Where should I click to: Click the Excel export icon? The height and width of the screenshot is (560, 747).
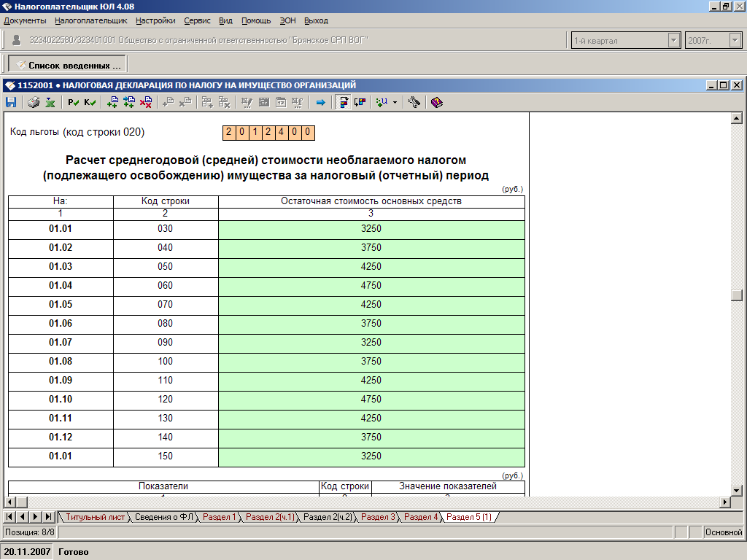coord(50,103)
